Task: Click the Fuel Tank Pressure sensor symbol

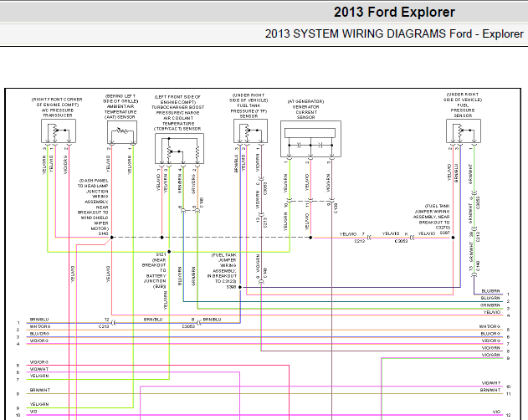Action: pyautogui.click(x=250, y=131)
